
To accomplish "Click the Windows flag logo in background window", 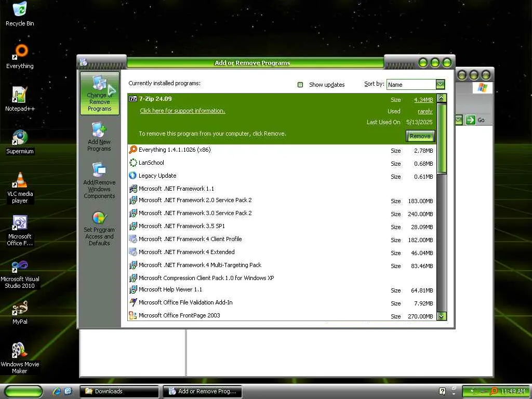I will (x=482, y=88).
